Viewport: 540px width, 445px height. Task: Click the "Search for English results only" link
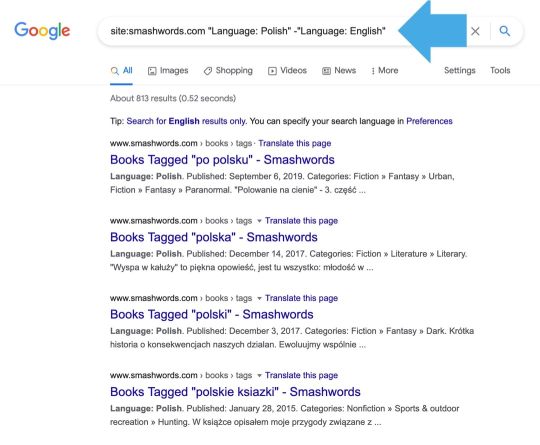pos(186,121)
